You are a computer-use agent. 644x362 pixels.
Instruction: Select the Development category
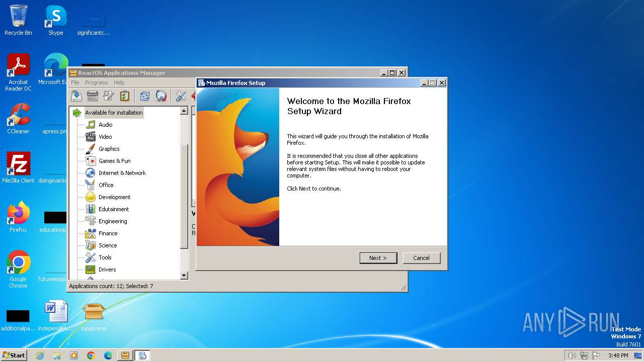(115, 197)
